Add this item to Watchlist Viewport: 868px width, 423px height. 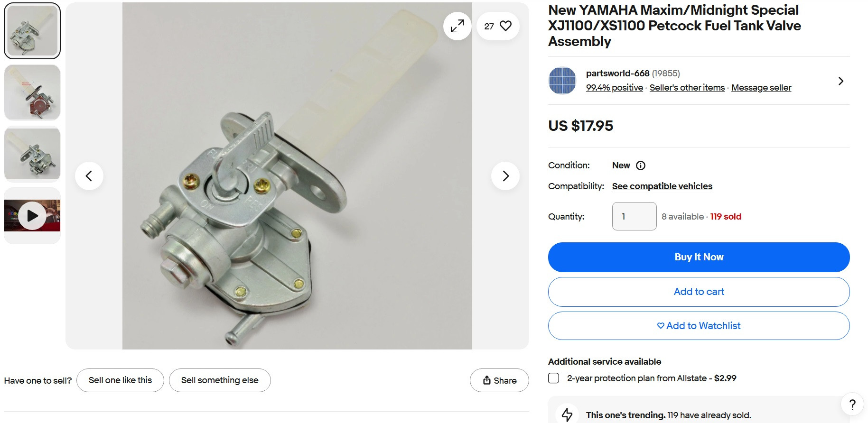(x=699, y=326)
